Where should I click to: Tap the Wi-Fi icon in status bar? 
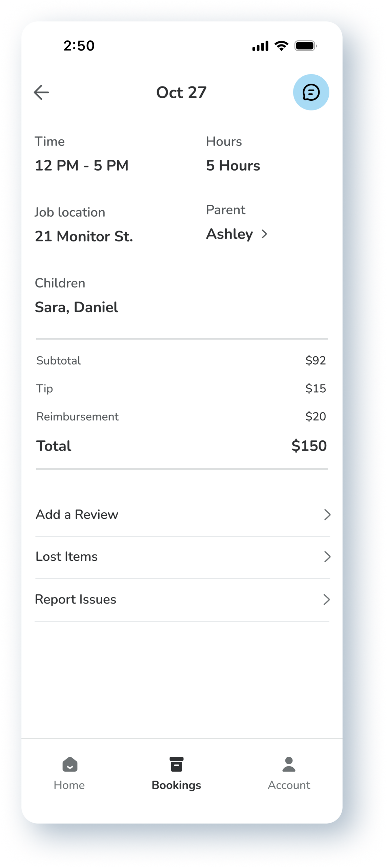click(x=281, y=46)
